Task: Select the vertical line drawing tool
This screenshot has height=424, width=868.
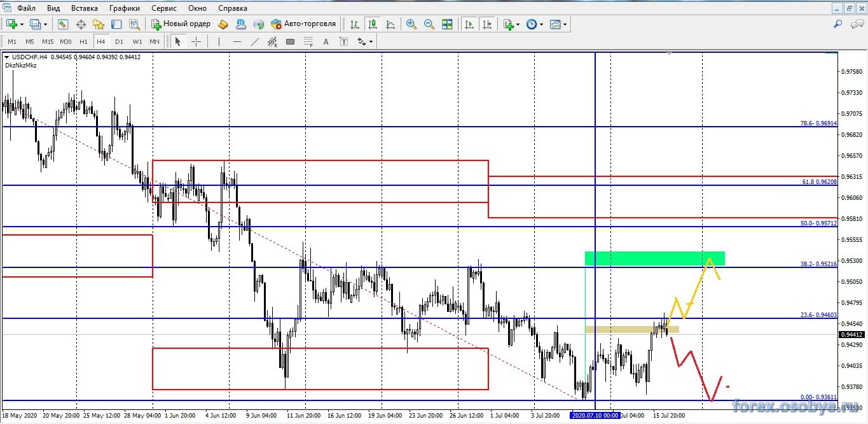Action: click(x=219, y=41)
